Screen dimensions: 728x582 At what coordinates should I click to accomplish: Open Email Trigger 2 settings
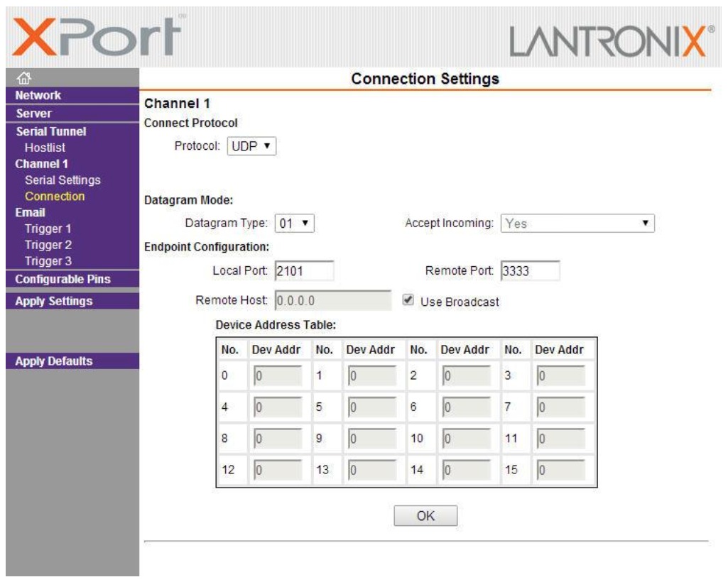click(48, 245)
